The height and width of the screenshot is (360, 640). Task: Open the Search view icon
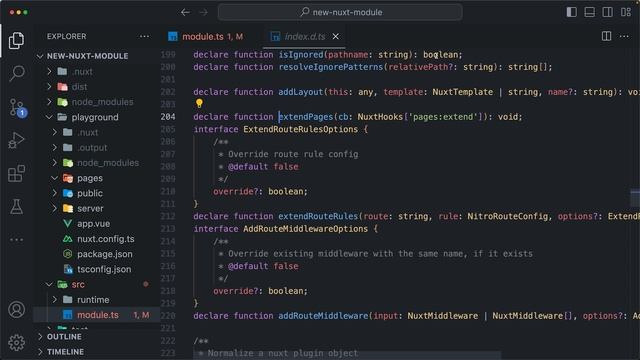click(x=16, y=73)
